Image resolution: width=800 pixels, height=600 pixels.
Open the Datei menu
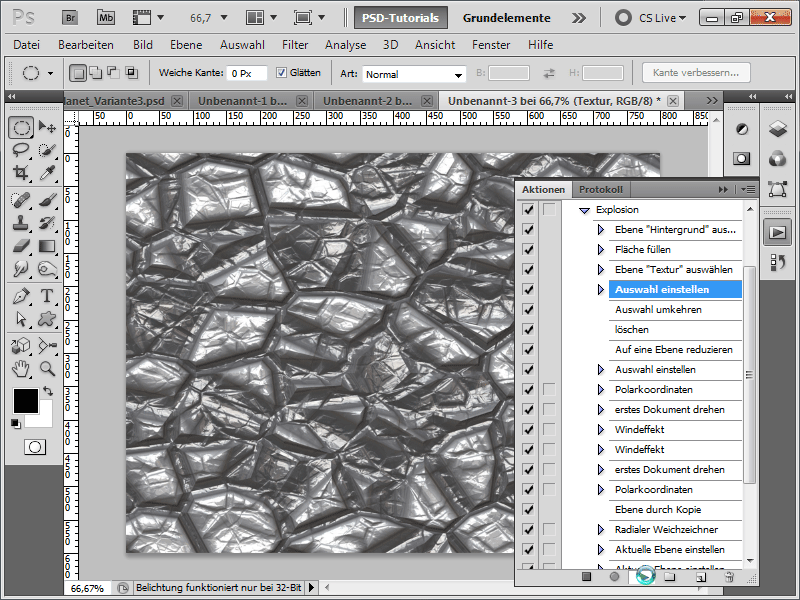pos(27,45)
